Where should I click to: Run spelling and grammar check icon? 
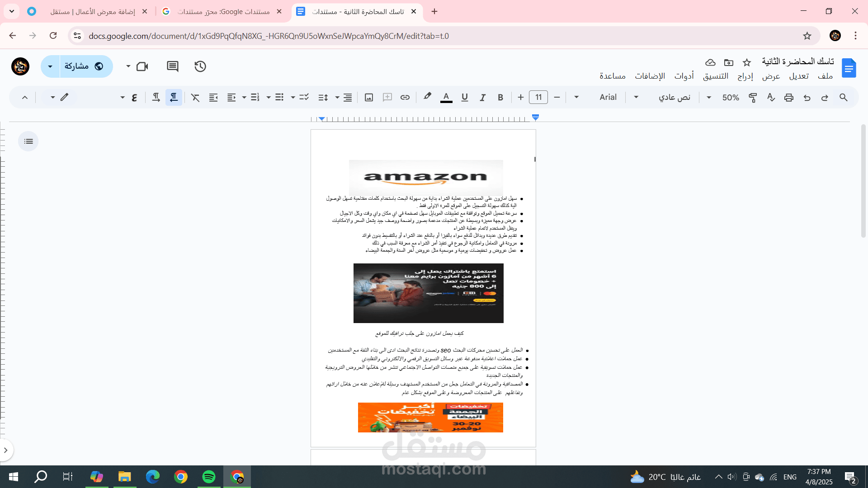[x=771, y=97]
